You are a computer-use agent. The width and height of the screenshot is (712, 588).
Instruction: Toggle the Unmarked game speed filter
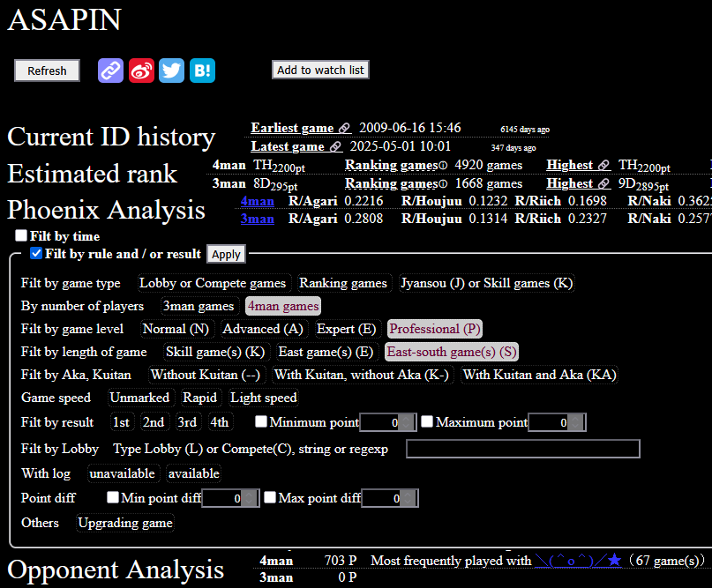point(139,398)
